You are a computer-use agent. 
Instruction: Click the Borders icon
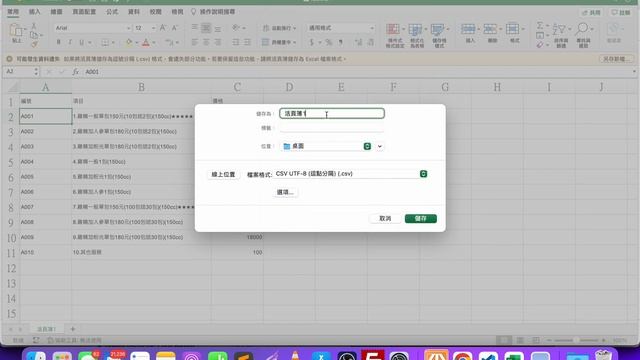coord(105,42)
